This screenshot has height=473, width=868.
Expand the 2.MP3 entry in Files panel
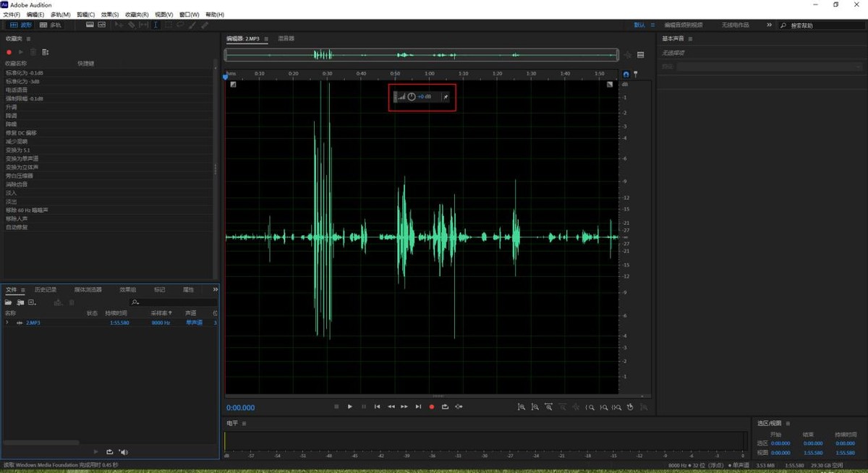pyautogui.click(x=7, y=323)
